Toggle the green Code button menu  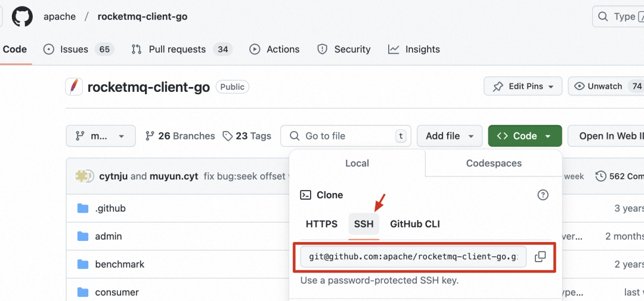[525, 136]
